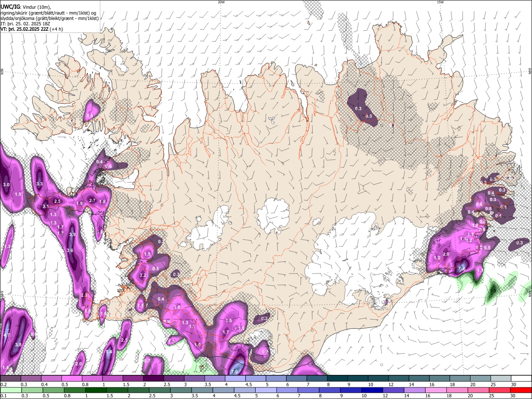This screenshot has height=399, width=532.
Task: Click the '20W' longitude label
Action: click(x=221, y=2)
